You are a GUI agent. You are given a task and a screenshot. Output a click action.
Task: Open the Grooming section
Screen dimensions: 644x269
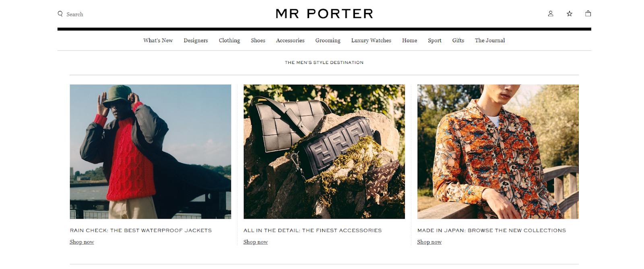(x=328, y=40)
